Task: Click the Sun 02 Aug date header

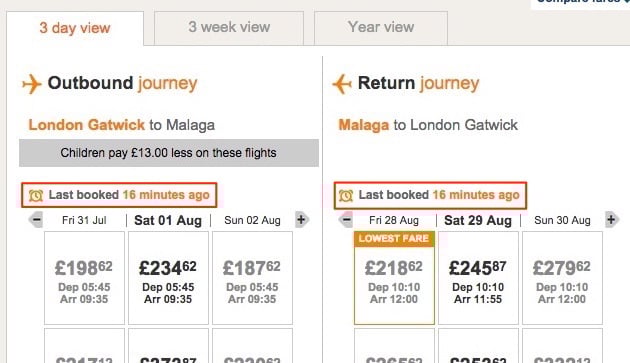Action: tap(252, 220)
